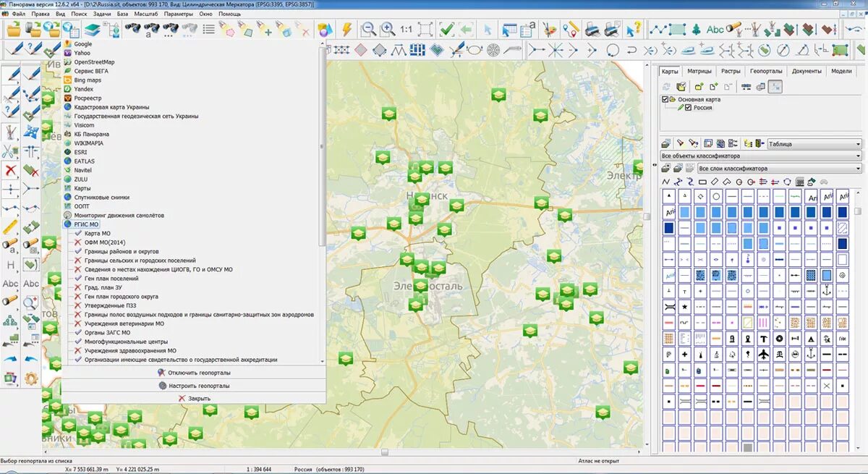Toggle Многофункциональные центры layer
868x474 pixels.
(x=125, y=342)
